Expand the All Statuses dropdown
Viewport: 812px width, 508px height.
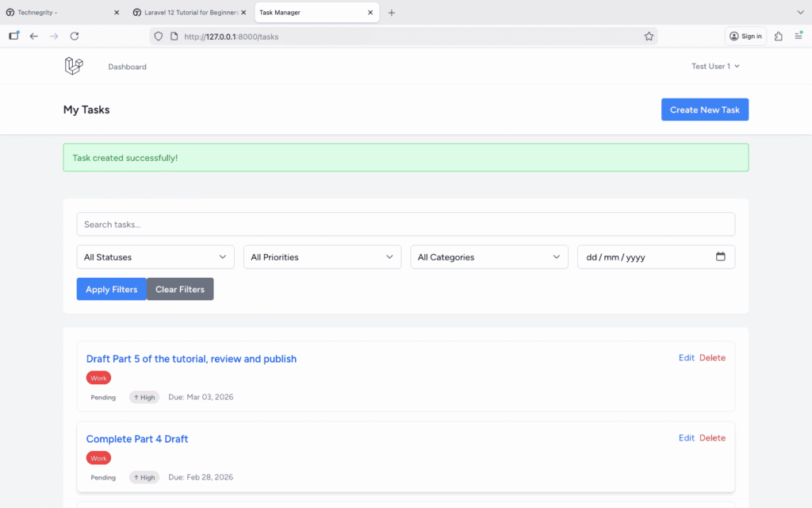(x=155, y=257)
